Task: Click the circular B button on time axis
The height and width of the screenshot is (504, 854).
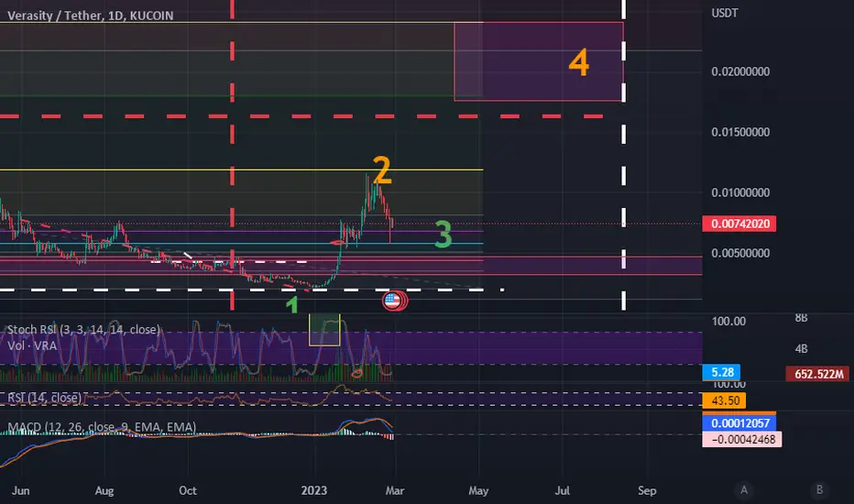Action: [x=819, y=490]
